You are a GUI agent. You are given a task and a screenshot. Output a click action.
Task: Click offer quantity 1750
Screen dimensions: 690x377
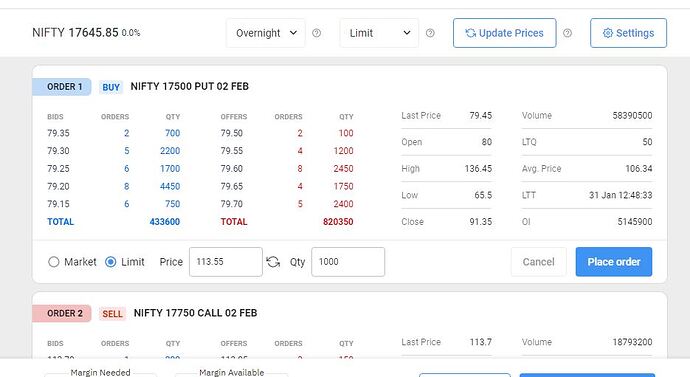click(343, 186)
